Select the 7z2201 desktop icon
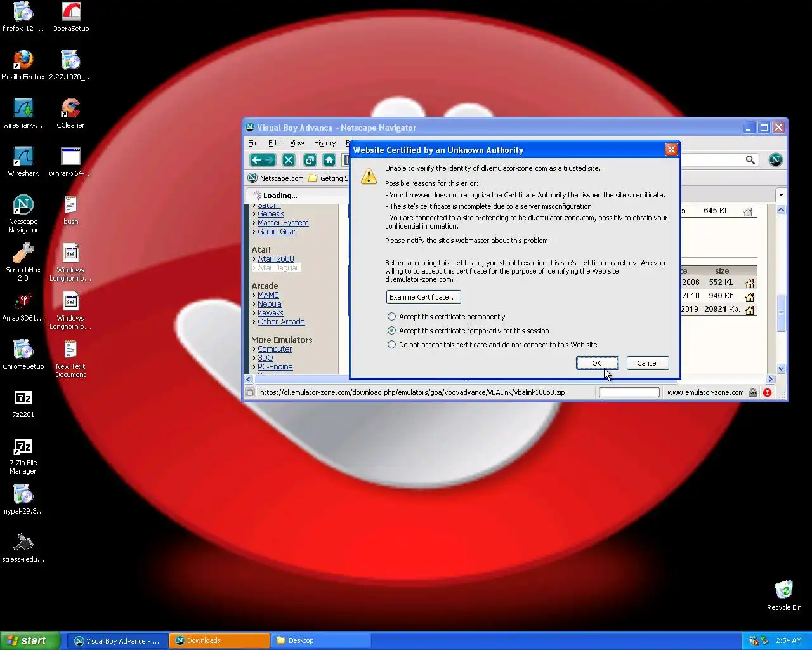This screenshot has height=650, width=812. pos(23,403)
